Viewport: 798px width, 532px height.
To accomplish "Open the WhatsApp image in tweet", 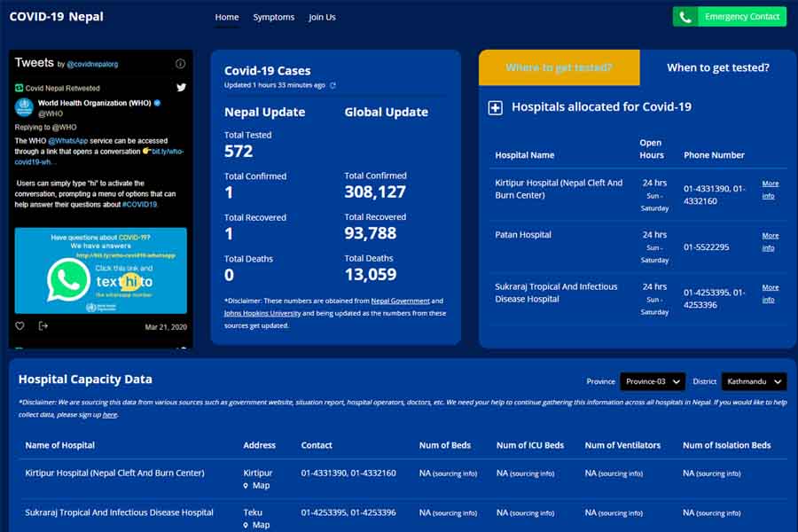I will click(x=100, y=270).
